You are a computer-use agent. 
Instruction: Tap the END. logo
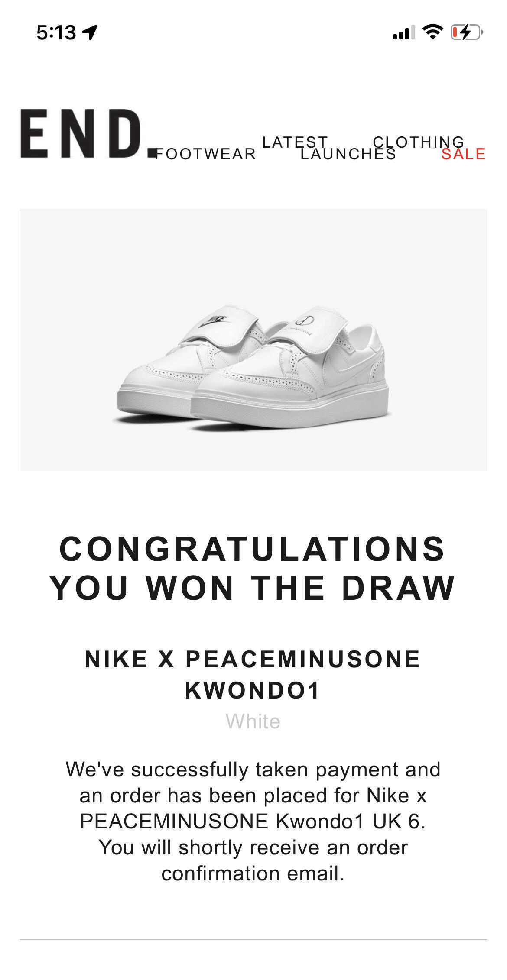pos(88,133)
